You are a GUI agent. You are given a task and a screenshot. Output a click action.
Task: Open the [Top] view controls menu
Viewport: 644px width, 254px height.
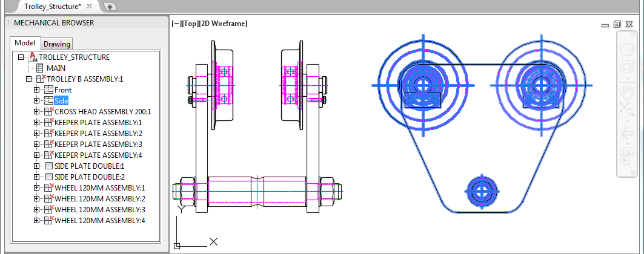(x=190, y=24)
